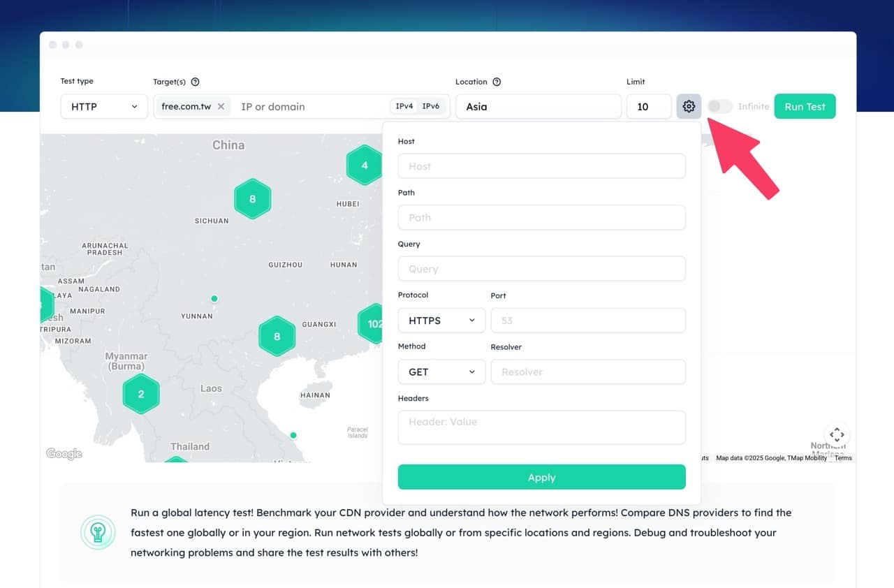Open the settings gear icon
The image size is (894, 588).
pyautogui.click(x=689, y=107)
